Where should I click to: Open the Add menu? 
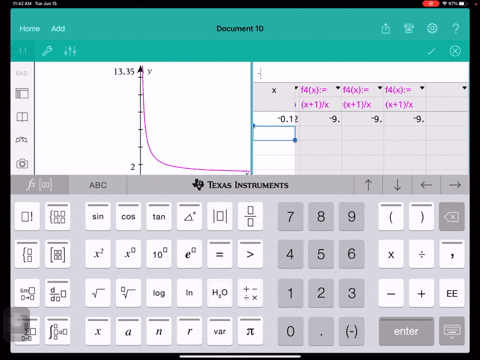click(x=58, y=29)
